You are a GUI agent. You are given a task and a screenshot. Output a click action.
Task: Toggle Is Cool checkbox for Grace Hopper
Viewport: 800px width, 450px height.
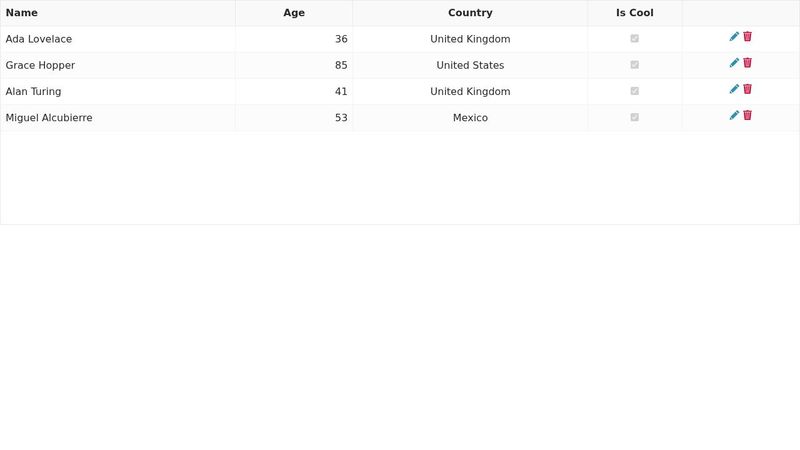coord(634,65)
